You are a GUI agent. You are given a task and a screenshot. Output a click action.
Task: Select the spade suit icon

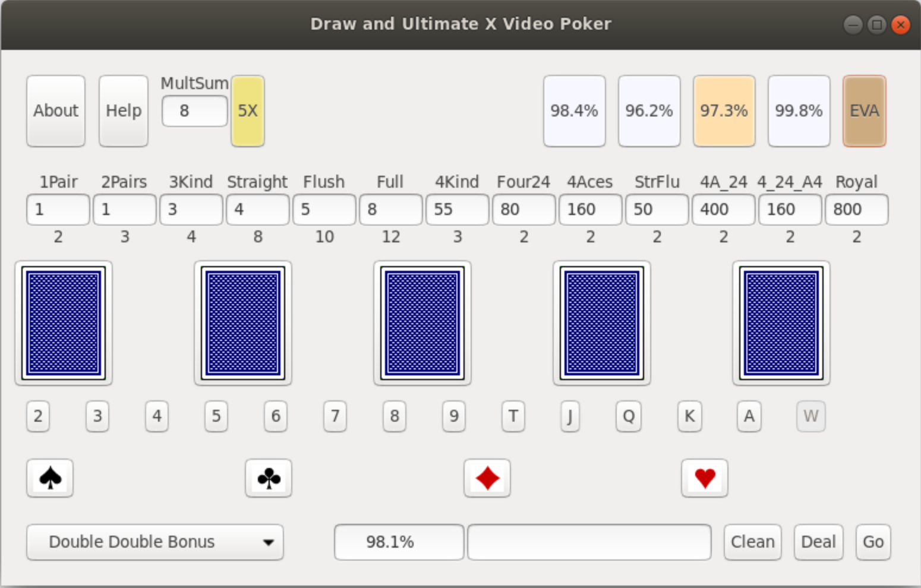50,478
